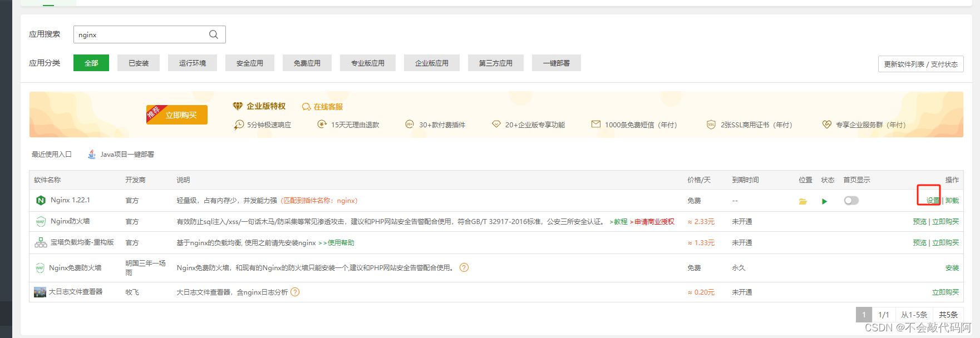Select the 企业版应用 category tab
The width and height of the screenshot is (980, 338).
click(432, 63)
